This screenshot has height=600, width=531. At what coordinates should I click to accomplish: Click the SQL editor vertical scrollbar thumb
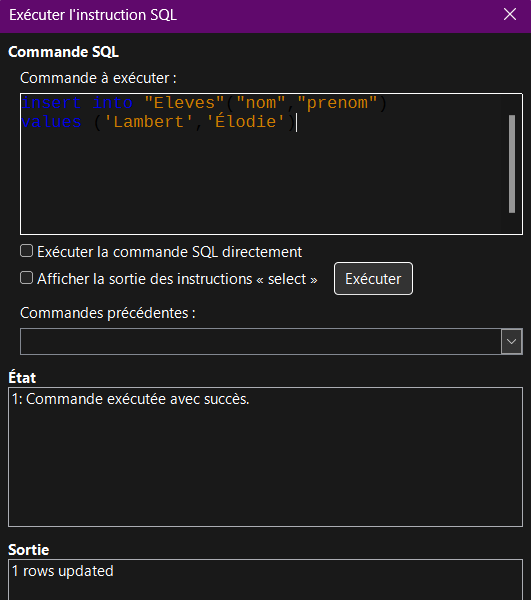[512, 164]
